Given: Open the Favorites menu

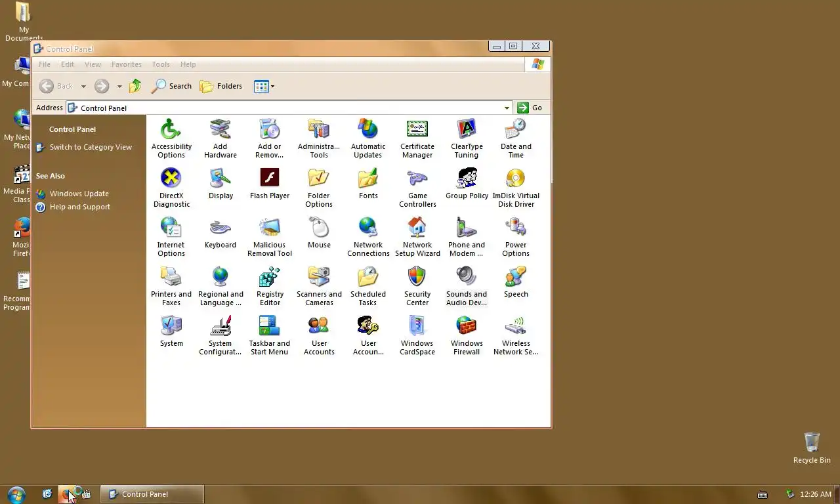Looking at the screenshot, I should (x=127, y=64).
